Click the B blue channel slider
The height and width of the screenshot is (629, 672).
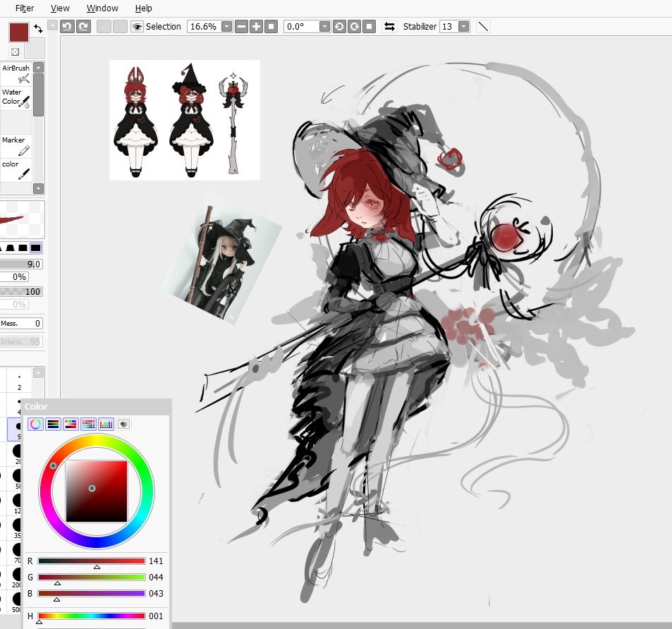91,594
